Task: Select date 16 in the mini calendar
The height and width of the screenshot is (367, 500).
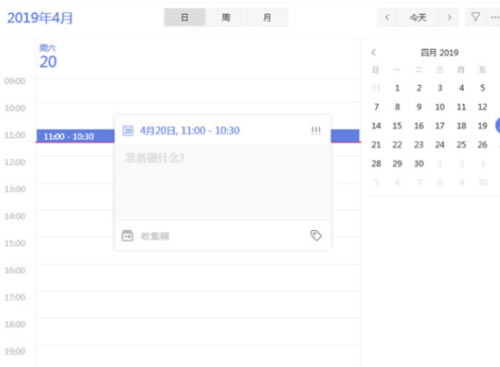Action: [x=419, y=126]
